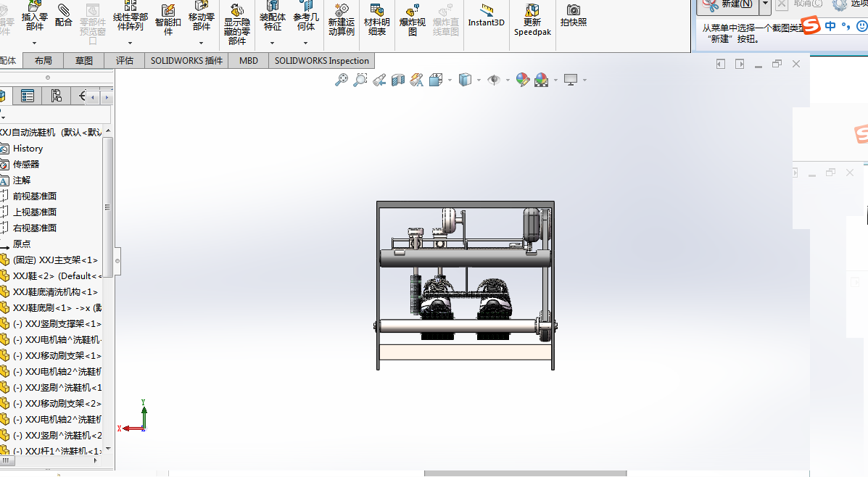Click Zoom to Fit magnifier icon
The image size is (868, 477).
coord(342,80)
